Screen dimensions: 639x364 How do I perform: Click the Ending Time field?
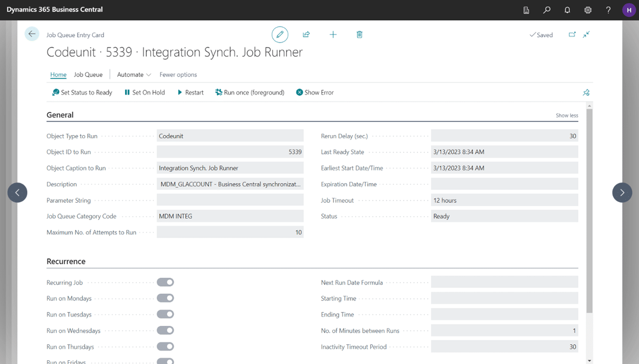click(504, 314)
